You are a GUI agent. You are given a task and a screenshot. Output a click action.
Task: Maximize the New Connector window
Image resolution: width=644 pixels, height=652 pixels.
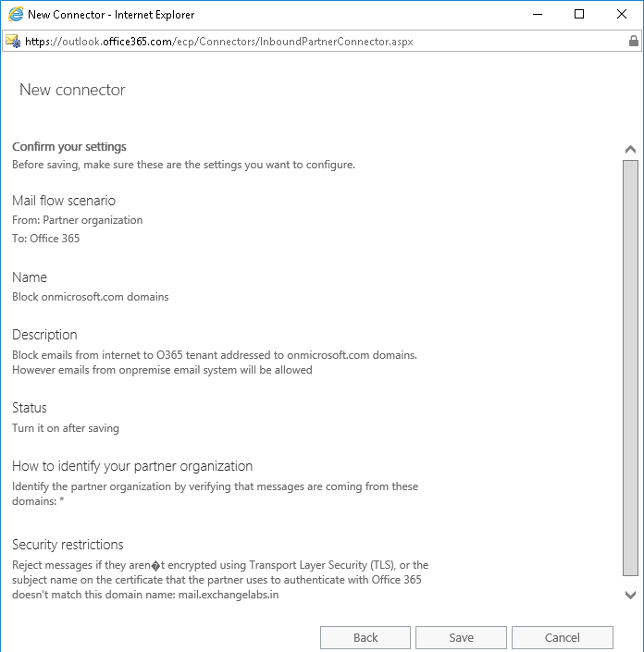pos(578,14)
